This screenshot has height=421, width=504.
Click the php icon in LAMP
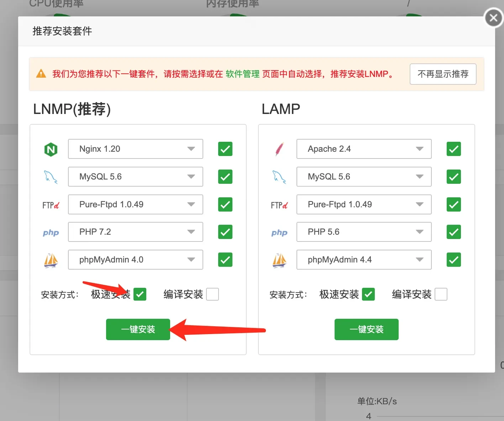(x=279, y=233)
